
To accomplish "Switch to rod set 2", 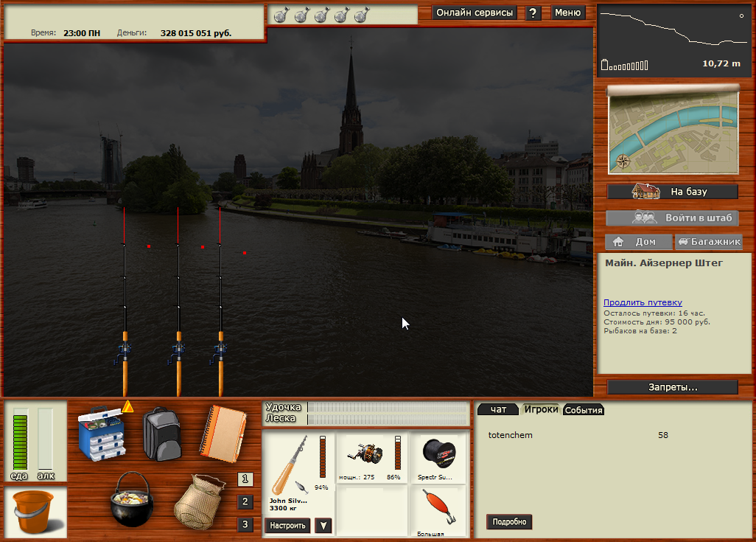I will tap(245, 501).
